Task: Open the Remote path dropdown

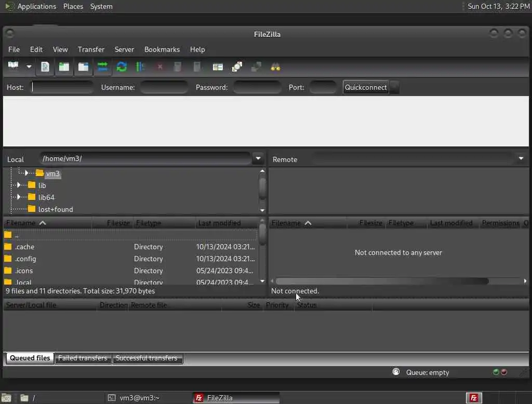Action: coord(521,158)
